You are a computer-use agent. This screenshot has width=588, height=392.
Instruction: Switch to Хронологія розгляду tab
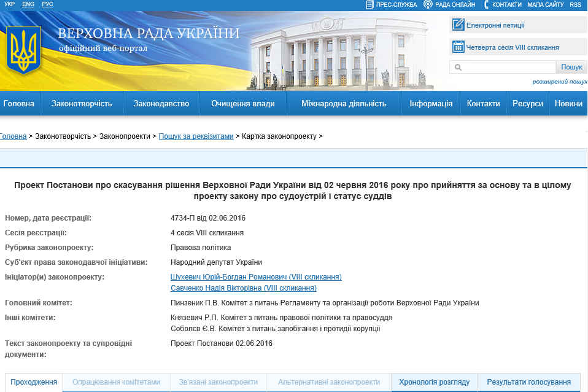[x=434, y=382]
